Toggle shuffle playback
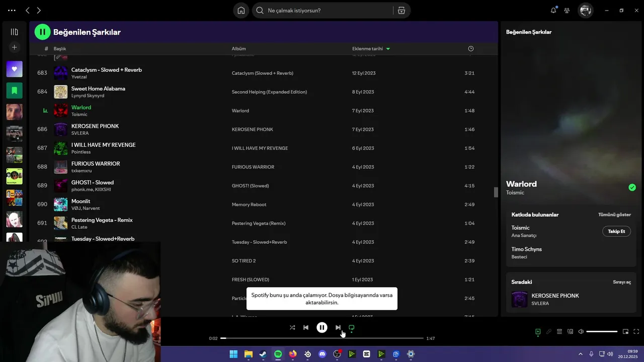644x362 pixels. click(x=292, y=327)
